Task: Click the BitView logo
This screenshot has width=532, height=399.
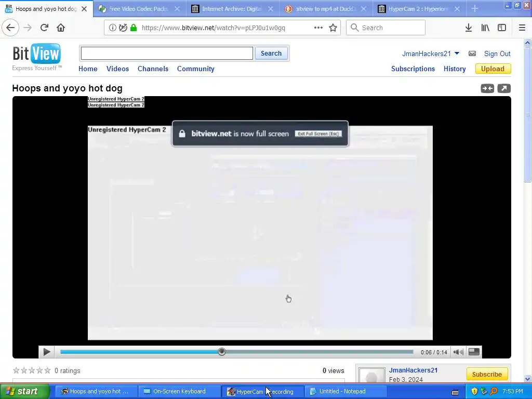Action: coord(37,54)
